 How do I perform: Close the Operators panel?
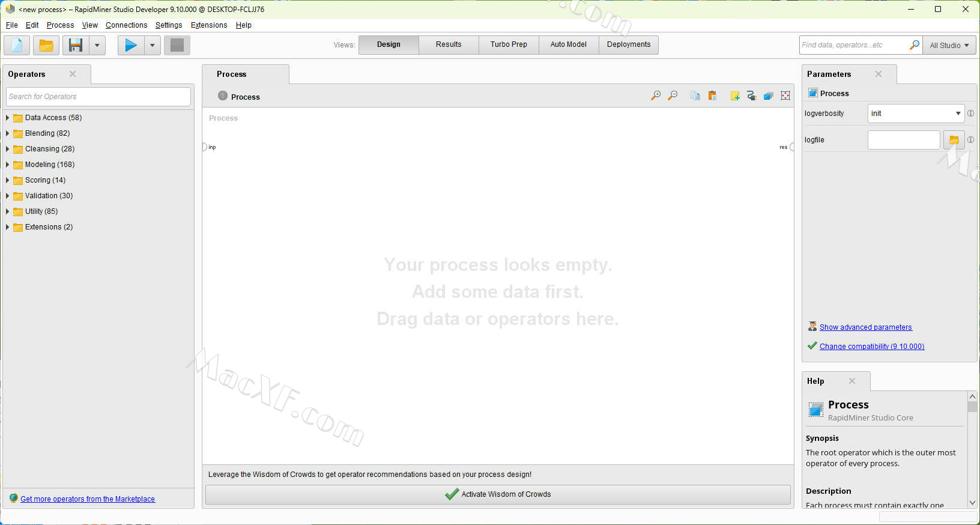73,74
